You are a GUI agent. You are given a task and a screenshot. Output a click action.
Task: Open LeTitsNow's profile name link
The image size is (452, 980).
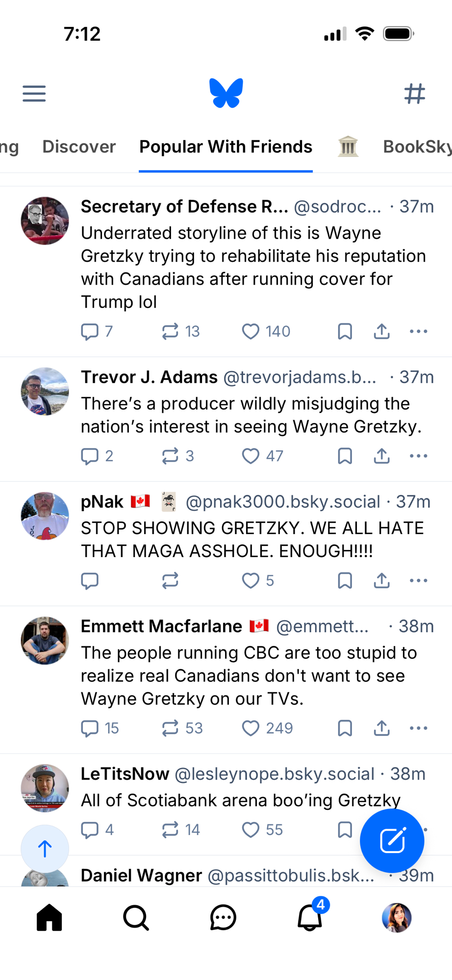(x=125, y=774)
